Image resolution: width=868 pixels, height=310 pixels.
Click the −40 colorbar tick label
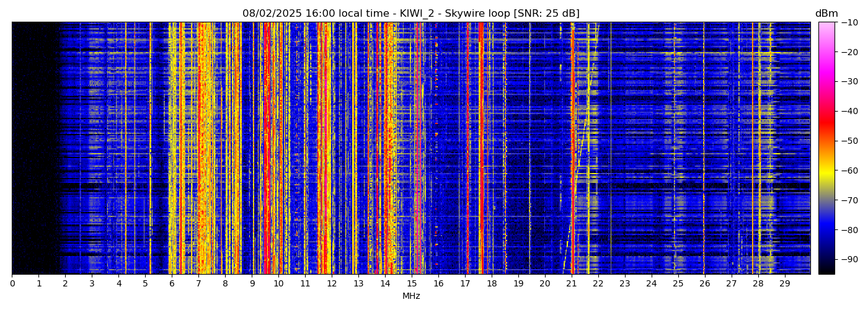849,111
